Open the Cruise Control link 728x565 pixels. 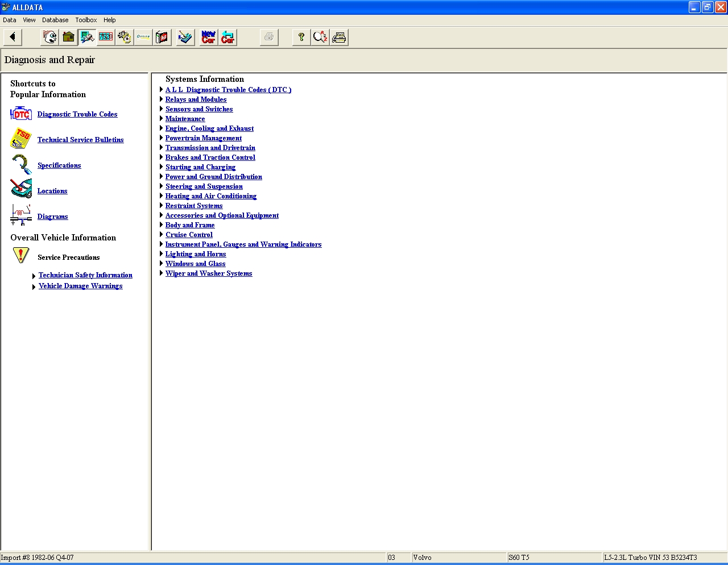tap(189, 235)
